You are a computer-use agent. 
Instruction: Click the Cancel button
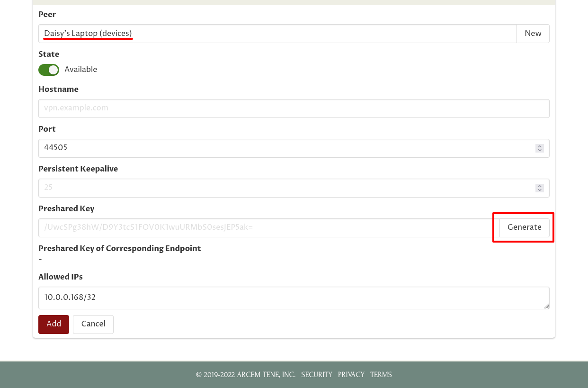click(93, 324)
